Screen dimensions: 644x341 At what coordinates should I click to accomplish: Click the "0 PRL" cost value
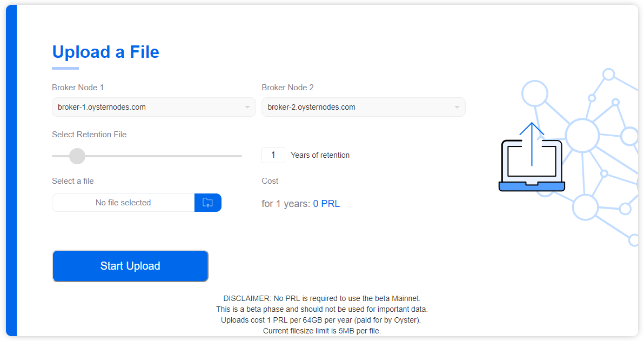tap(326, 204)
